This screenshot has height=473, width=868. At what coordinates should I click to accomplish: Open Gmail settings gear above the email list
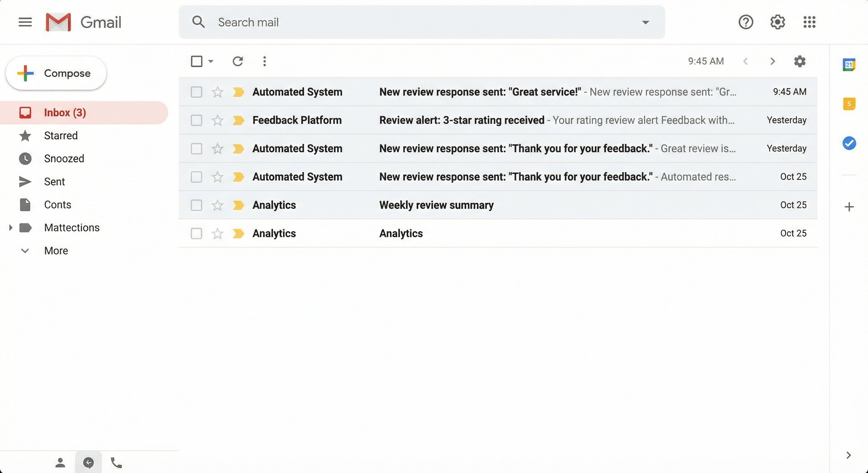click(x=800, y=61)
